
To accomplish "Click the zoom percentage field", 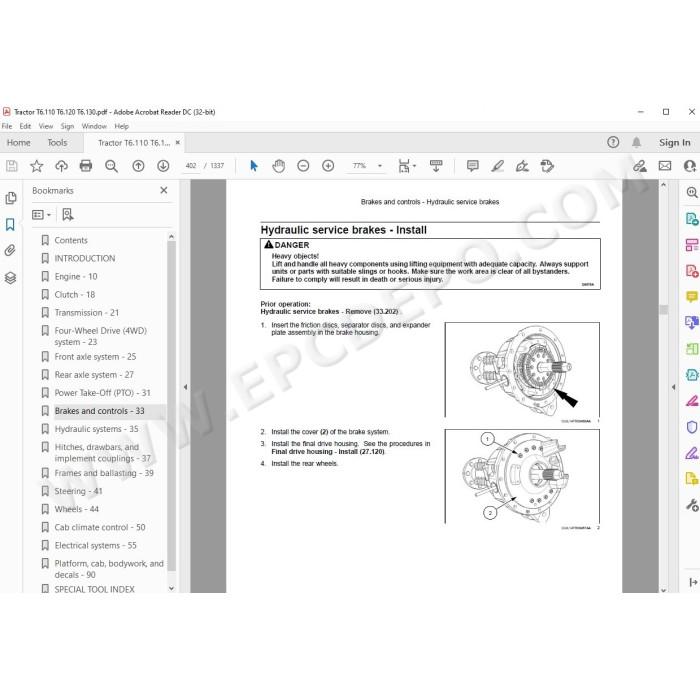I will [359, 166].
